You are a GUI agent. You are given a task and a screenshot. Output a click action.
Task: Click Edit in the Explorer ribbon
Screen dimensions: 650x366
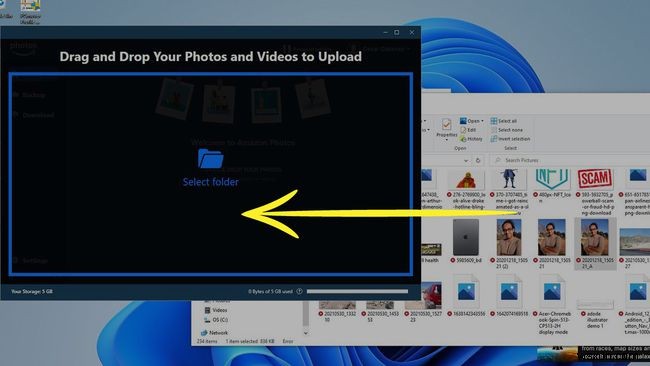[468, 130]
